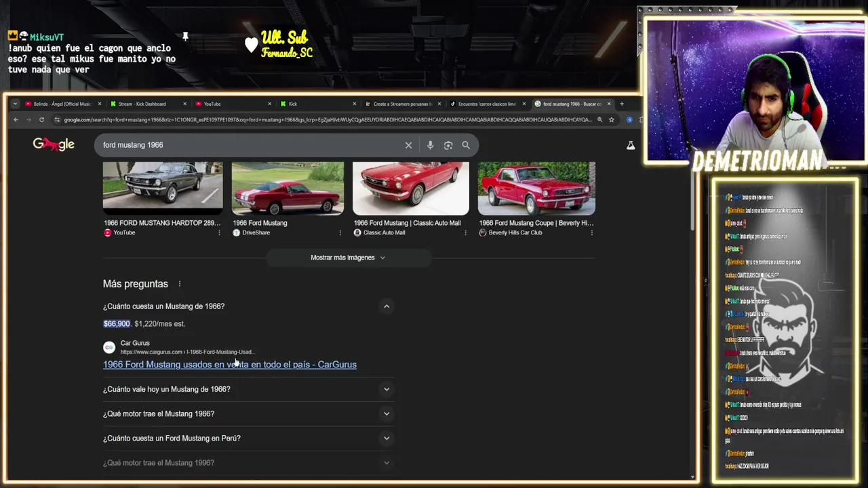The image size is (868, 488).
Task: Select the highlighted $66,900 price text
Action: [x=117, y=324]
